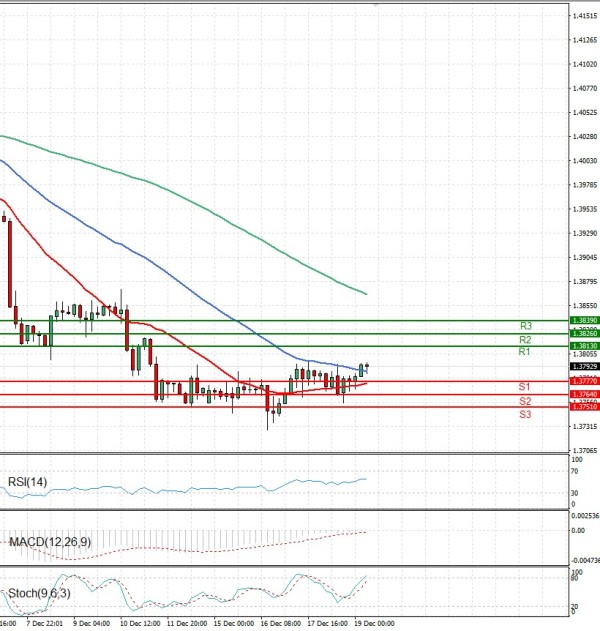Image resolution: width=600 pixels, height=631 pixels.
Task: Select the S3 support label
Action: point(524,414)
